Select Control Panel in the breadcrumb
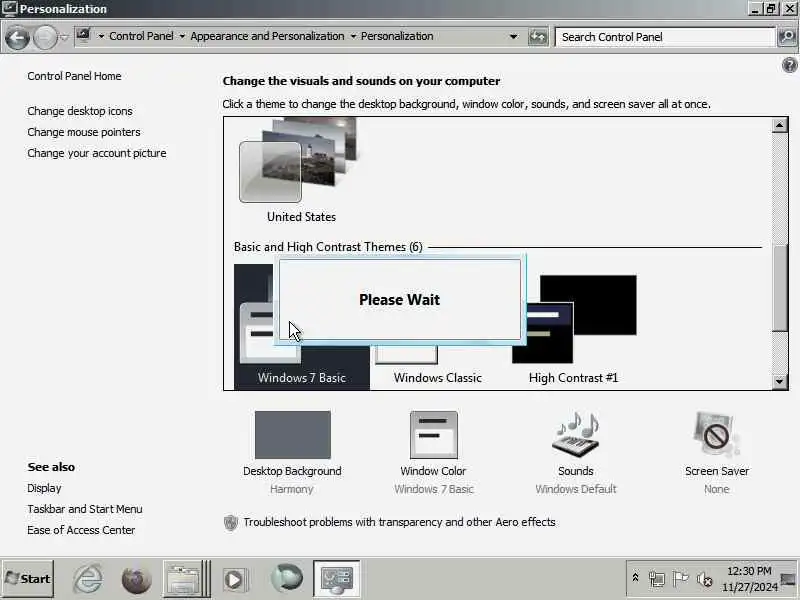Screen dimensions: 800x600 (141, 36)
